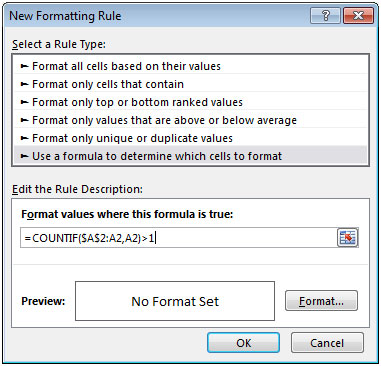Viewport: 381px width, 366px height.
Task: Click the arrow bullet before 'Use a formula' rule
Action: click(x=24, y=156)
